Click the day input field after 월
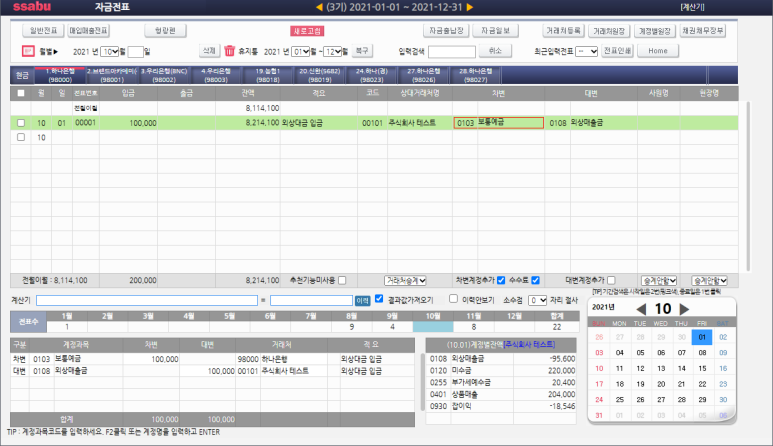773x446 pixels. click(x=136, y=51)
